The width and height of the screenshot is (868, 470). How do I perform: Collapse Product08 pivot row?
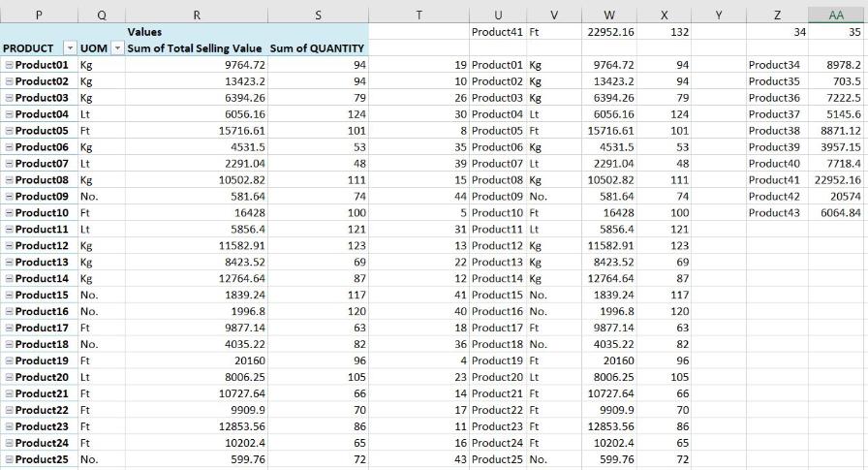pyautogui.click(x=9, y=180)
